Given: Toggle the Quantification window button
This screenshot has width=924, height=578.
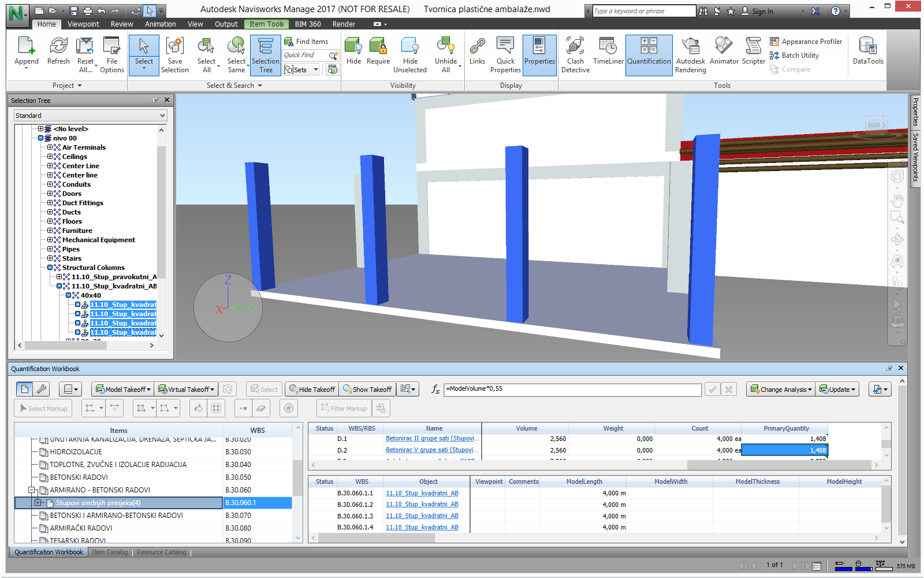Looking at the screenshot, I should pyautogui.click(x=649, y=51).
